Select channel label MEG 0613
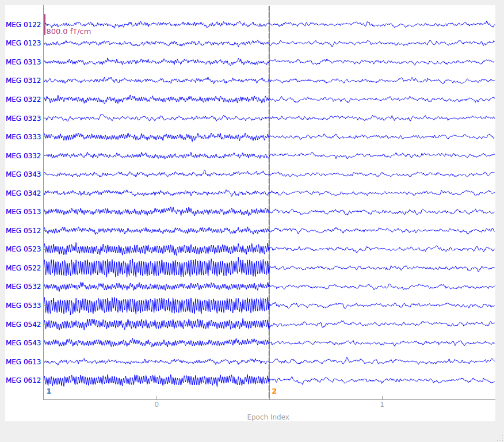This screenshot has width=504, height=442. (24, 362)
